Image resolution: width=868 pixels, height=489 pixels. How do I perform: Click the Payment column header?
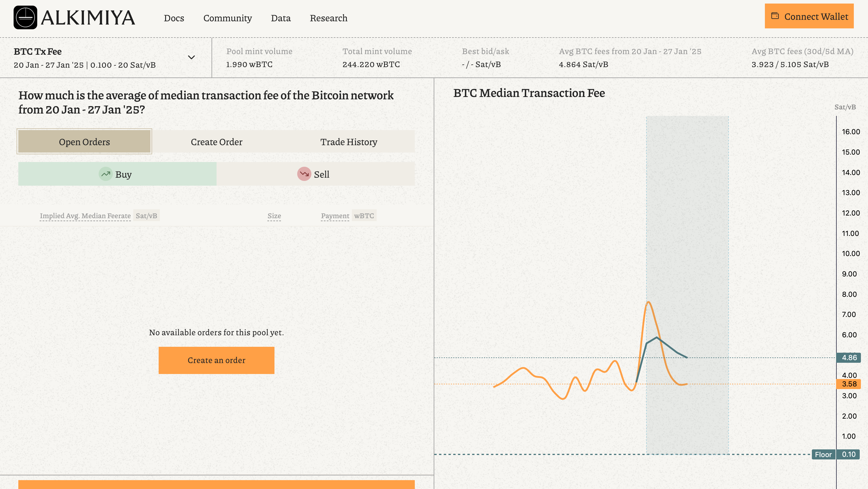click(335, 216)
